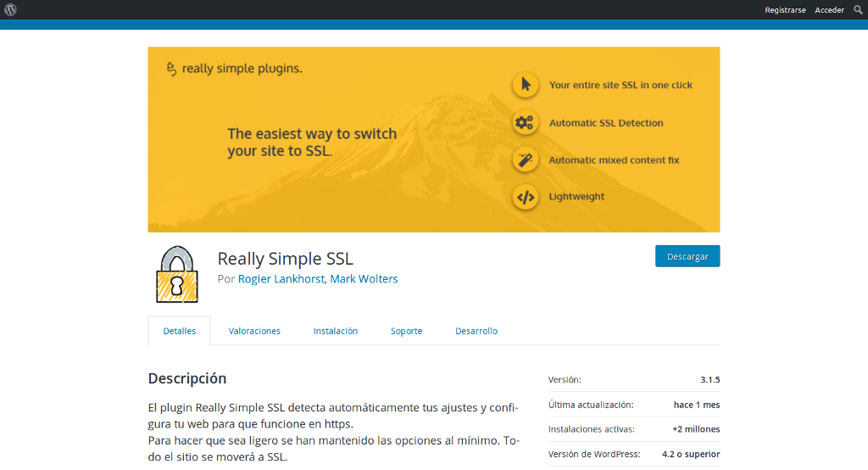This screenshot has height=470, width=868.
Task: Click the WordPress logo in admin bar
Action: [10, 9]
